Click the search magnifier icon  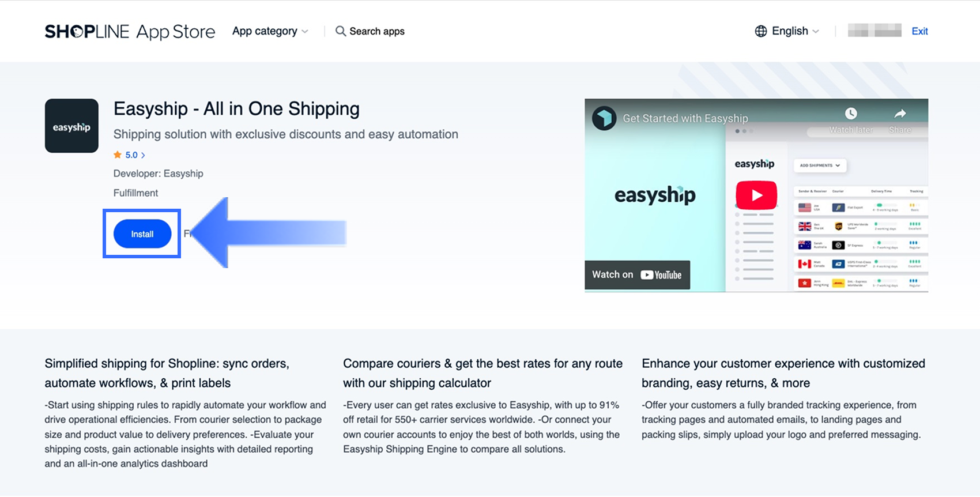[341, 31]
